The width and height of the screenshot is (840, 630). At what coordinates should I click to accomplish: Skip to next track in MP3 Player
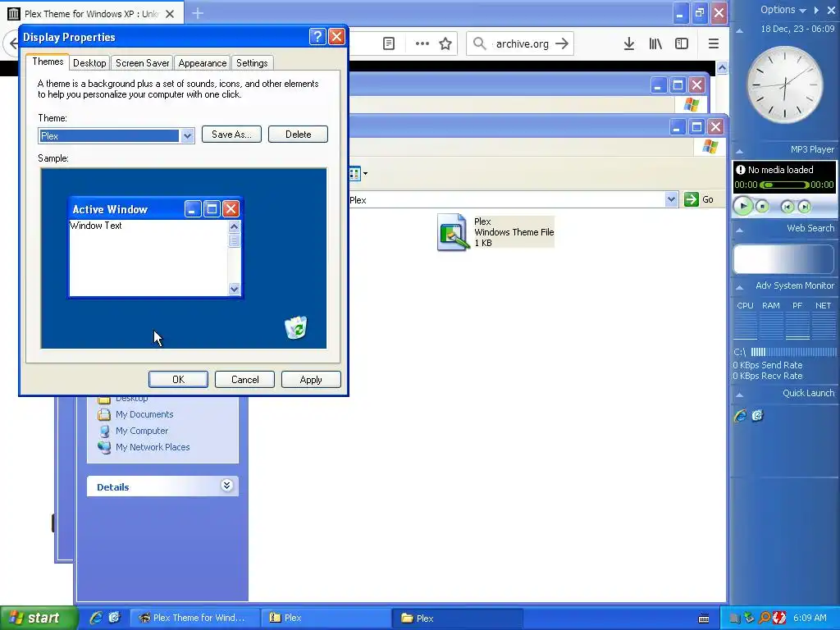pos(804,207)
